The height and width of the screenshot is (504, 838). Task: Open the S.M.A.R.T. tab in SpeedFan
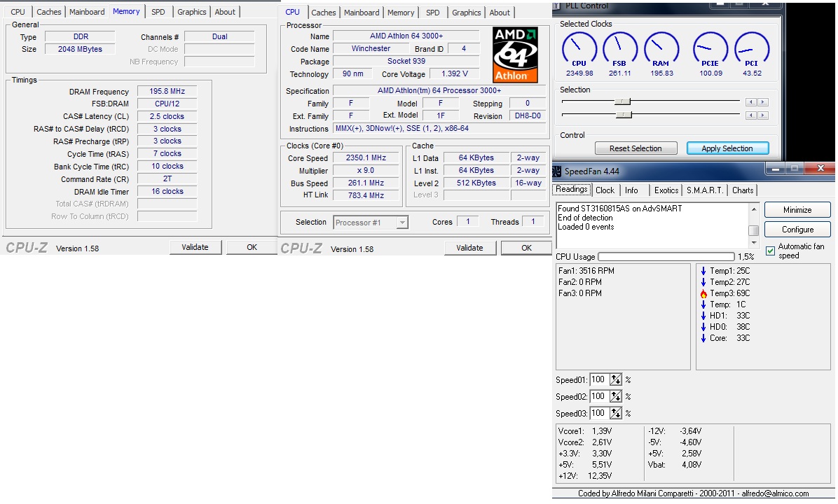[705, 190]
